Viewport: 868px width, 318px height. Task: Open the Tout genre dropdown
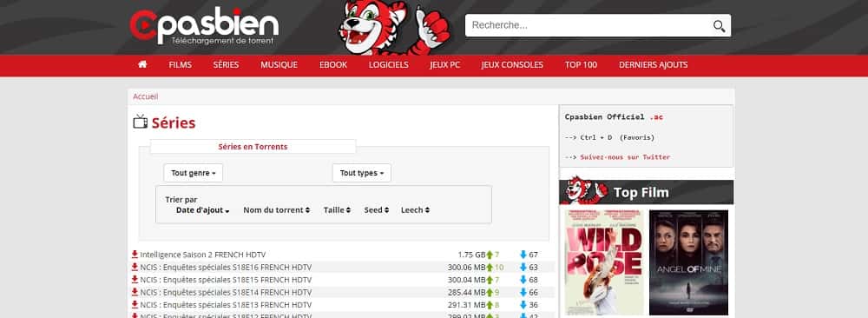point(194,173)
